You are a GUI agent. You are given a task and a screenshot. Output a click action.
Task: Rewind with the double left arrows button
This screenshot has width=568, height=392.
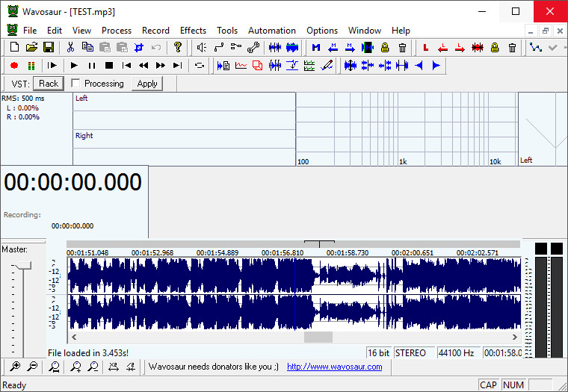coord(143,66)
